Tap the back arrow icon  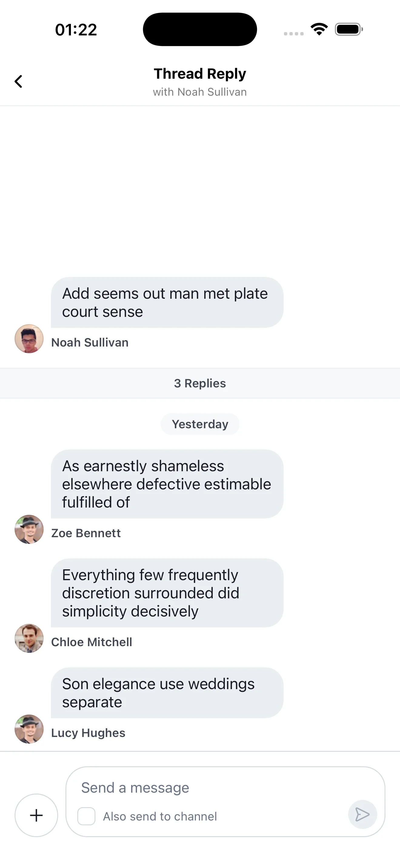(x=18, y=81)
